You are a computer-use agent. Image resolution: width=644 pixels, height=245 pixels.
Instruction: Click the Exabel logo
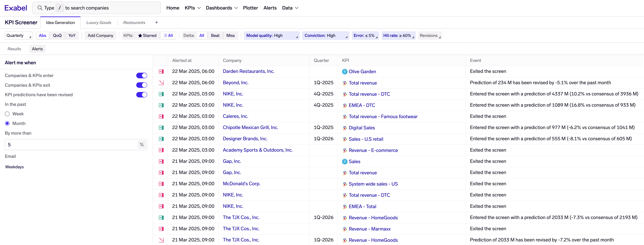[x=16, y=8]
